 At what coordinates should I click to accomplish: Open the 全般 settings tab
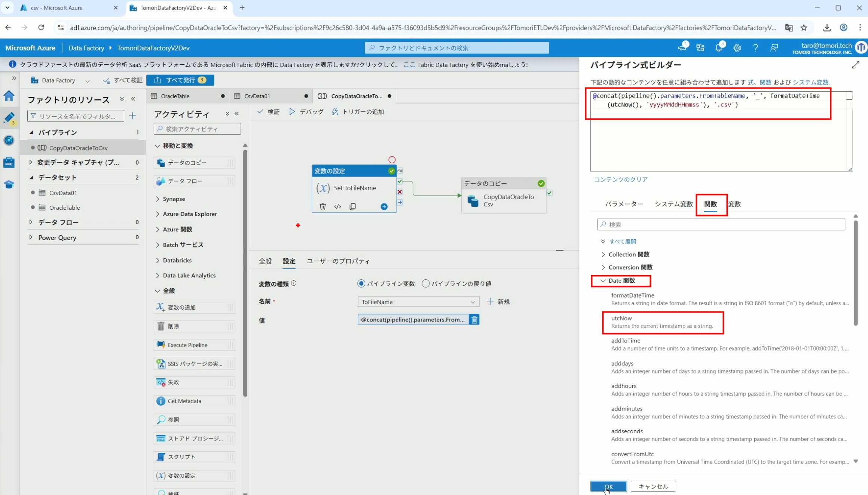tap(265, 261)
